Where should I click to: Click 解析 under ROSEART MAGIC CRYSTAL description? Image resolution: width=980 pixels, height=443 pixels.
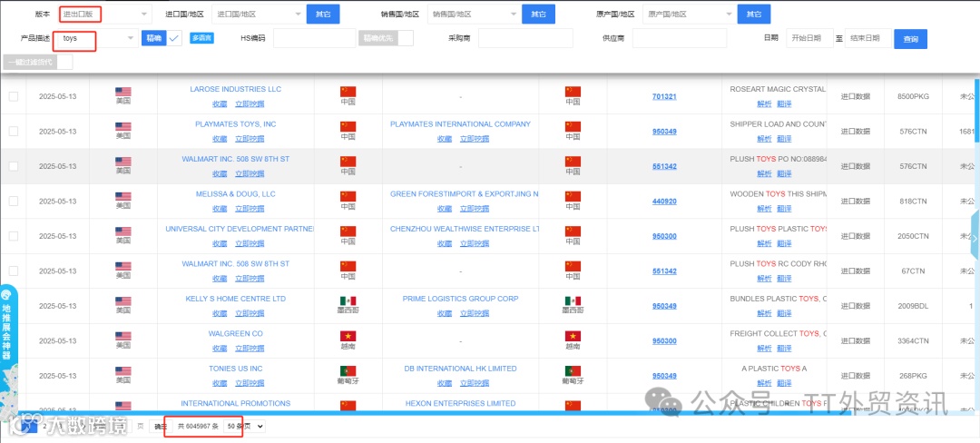(x=764, y=104)
